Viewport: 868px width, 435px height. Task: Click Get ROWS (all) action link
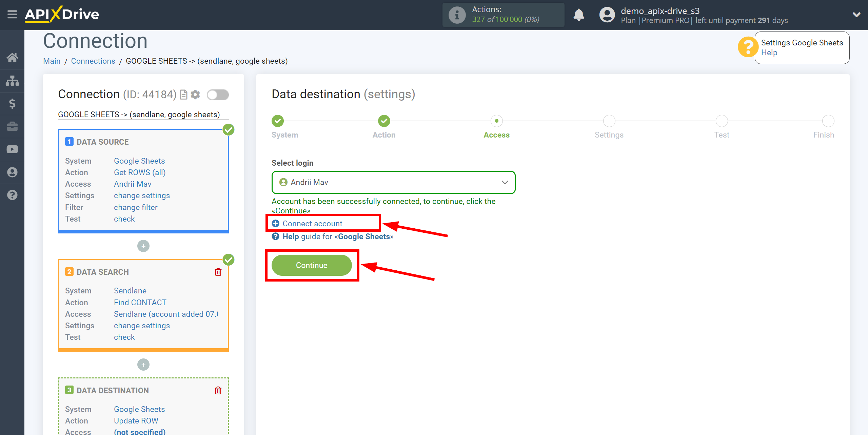[140, 172]
